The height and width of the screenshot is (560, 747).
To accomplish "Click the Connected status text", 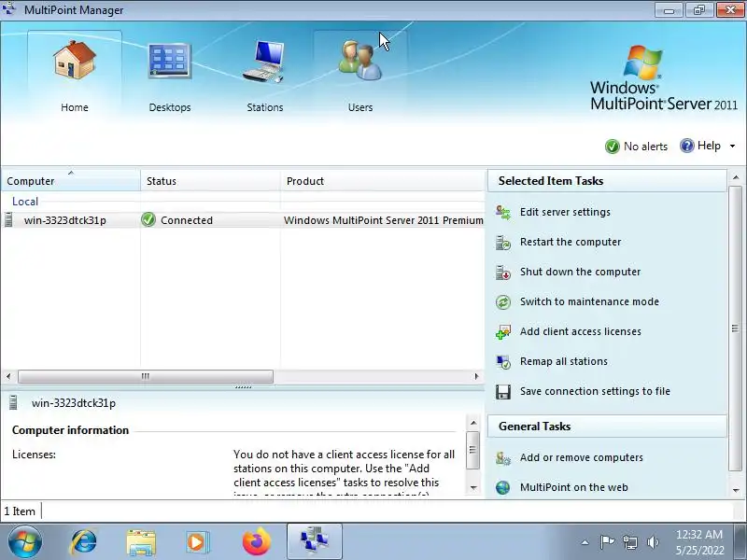I will coord(187,220).
